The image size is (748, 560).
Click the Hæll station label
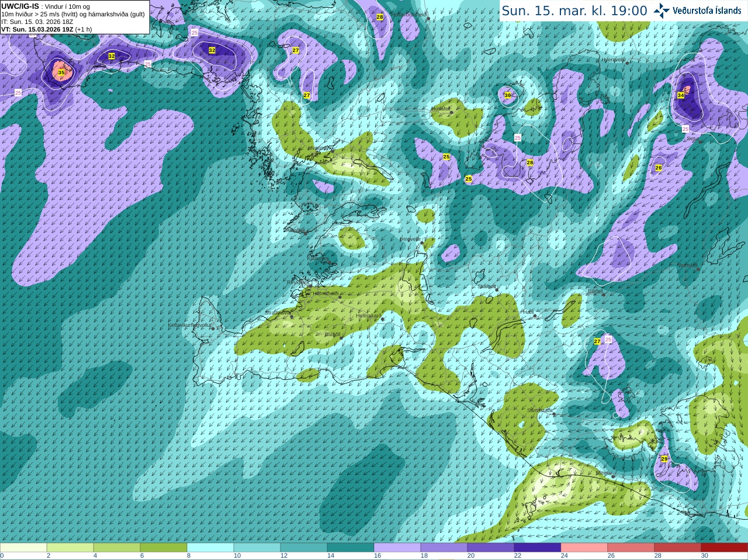coord(528,312)
